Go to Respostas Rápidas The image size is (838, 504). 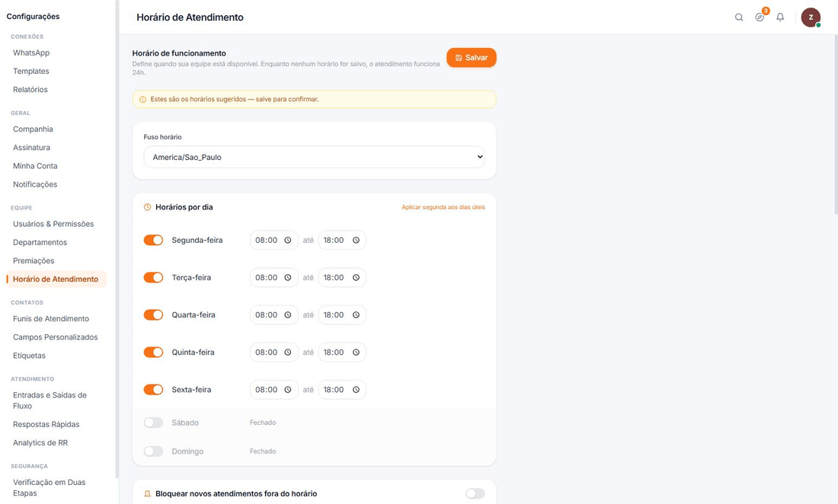tap(46, 425)
